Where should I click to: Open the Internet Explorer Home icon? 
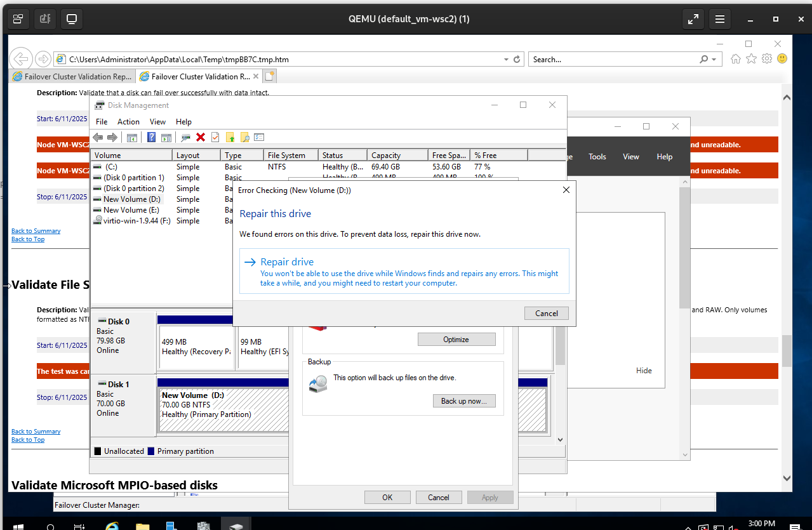pos(736,59)
